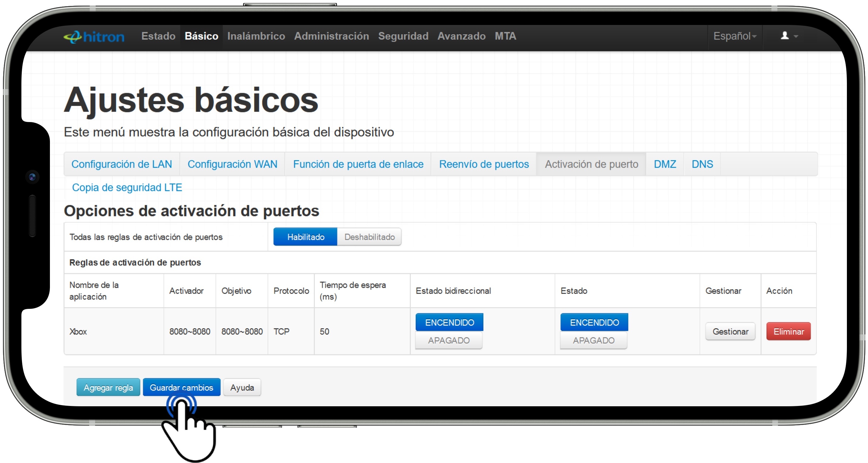Add a new rule via Agregar regla
The width and height of the screenshot is (868, 463).
(x=108, y=387)
